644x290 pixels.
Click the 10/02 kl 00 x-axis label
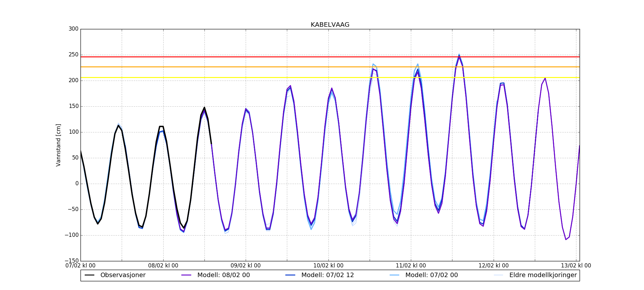coord(328,266)
